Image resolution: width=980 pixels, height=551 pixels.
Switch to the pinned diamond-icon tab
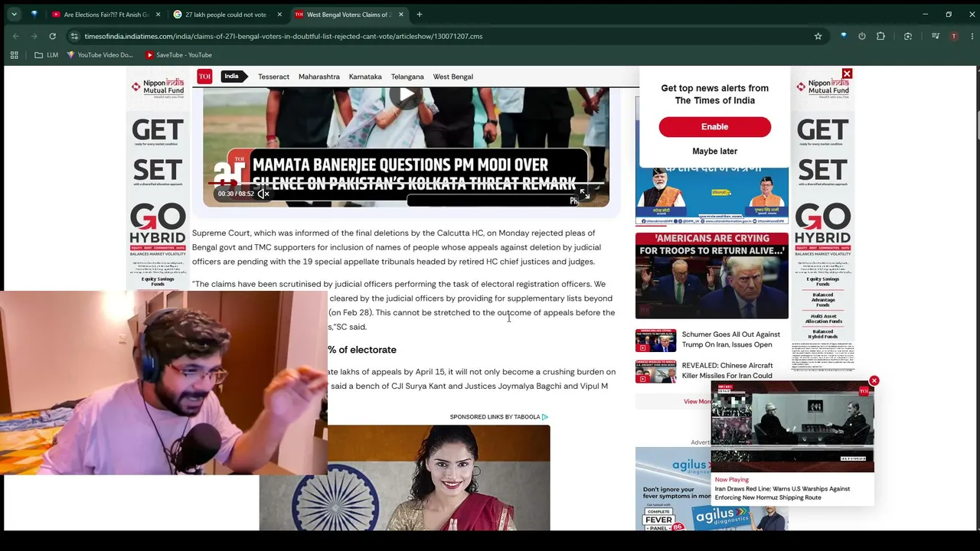point(34,15)
